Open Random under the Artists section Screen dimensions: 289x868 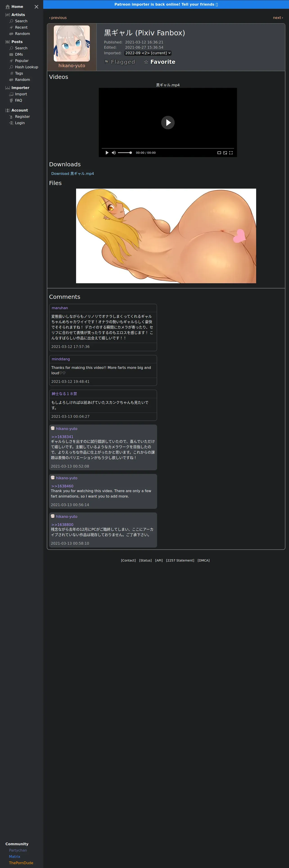coord(20,34)
